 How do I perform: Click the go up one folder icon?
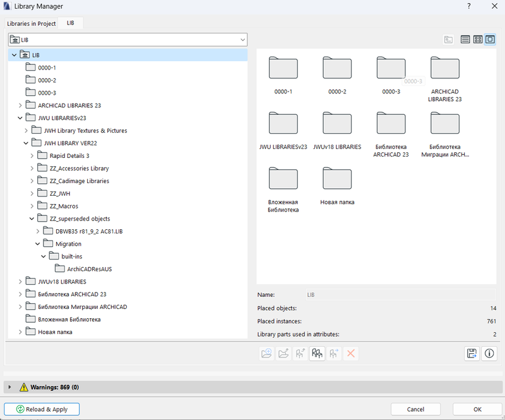tap(448, 40)
